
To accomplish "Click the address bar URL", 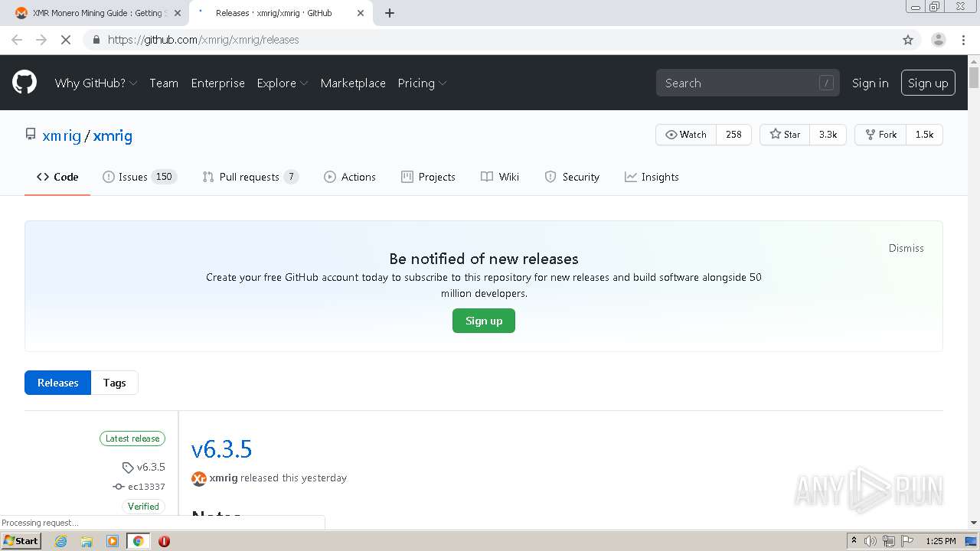I will tap(204, 40).
